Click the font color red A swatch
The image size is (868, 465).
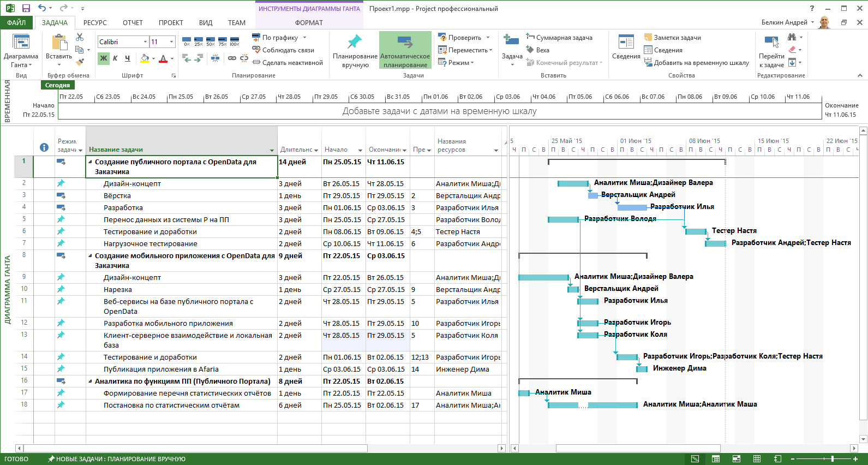click(x=163, y=58)
